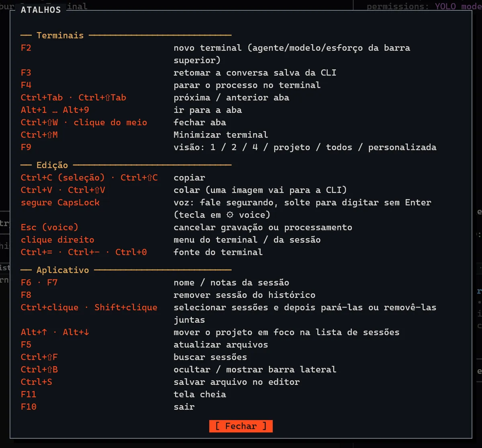This screenshot has height=448, width=482.
Task: Click the "Ctrl+S" shortcut label
Action: (37, 382)
